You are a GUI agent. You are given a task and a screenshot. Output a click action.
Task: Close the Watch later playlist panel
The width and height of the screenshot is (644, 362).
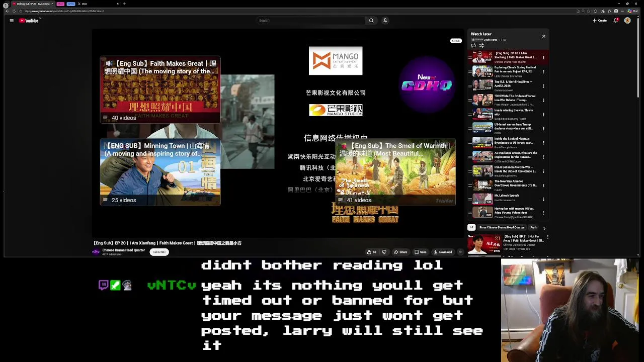543,36
